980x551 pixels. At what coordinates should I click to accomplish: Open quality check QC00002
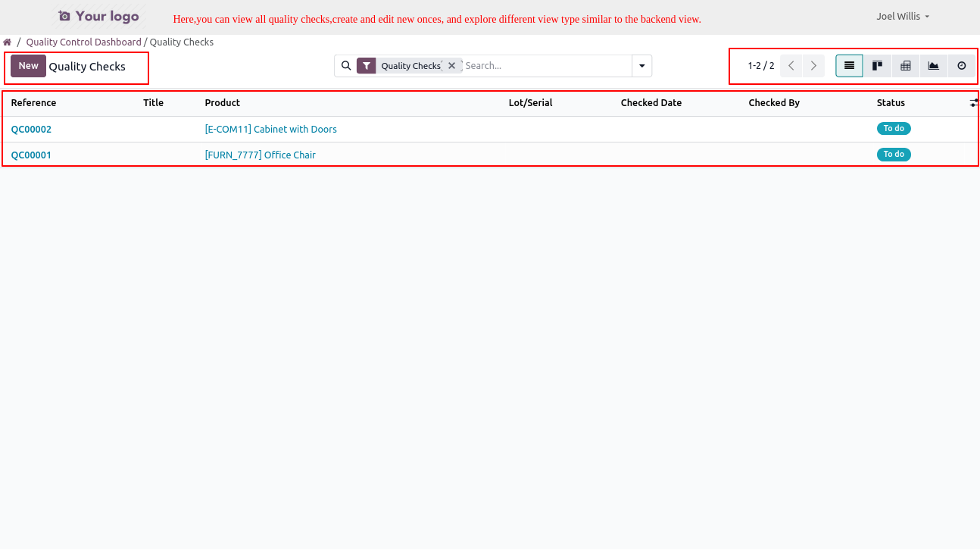(x=31, y=130)
